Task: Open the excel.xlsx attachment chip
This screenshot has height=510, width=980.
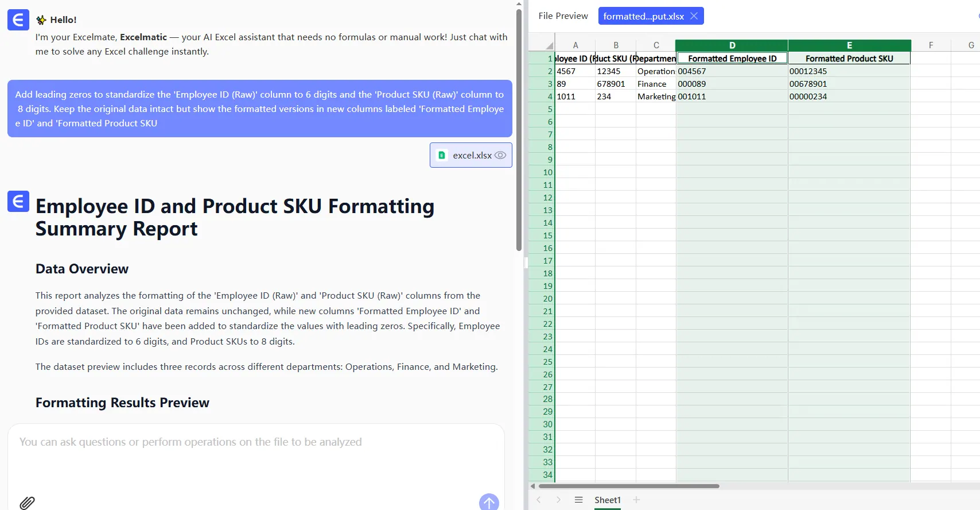Action: [x=465, y=155]
